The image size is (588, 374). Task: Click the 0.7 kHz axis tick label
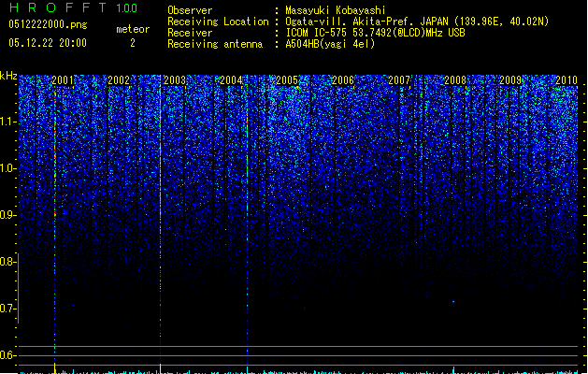[7, 309]
